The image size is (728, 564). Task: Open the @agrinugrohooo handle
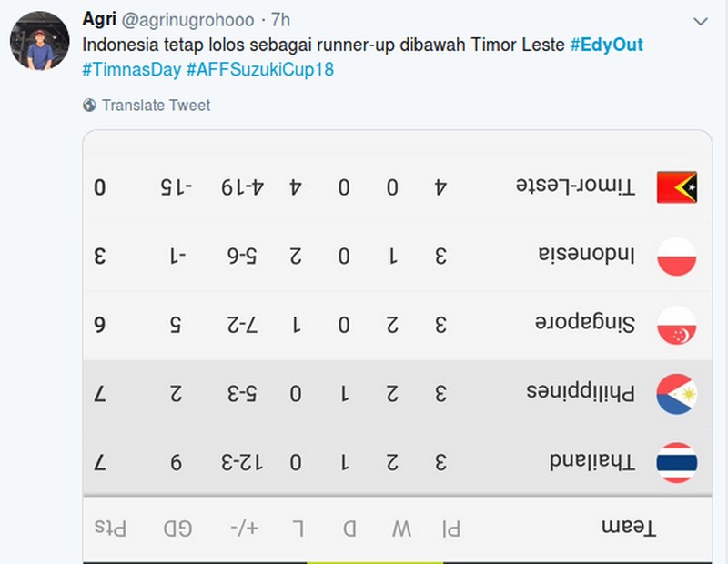[x=187, y=20]
